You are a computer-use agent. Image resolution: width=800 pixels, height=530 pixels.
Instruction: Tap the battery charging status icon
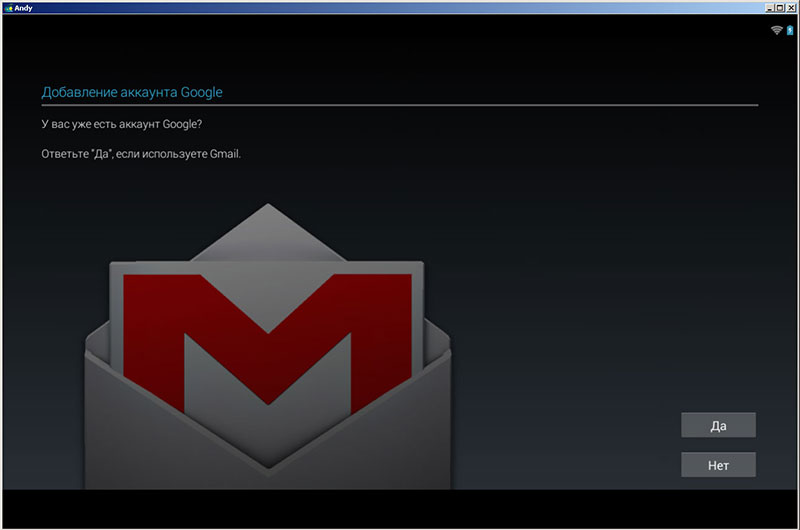pyautogui.click(x=790, y=30)
